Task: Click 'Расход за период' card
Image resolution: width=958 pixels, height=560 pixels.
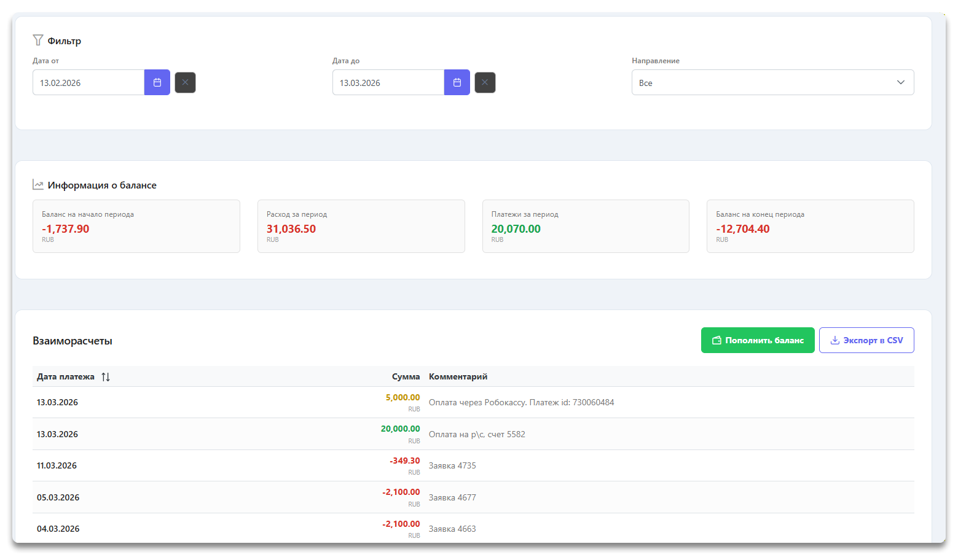Action: [361, 226]
